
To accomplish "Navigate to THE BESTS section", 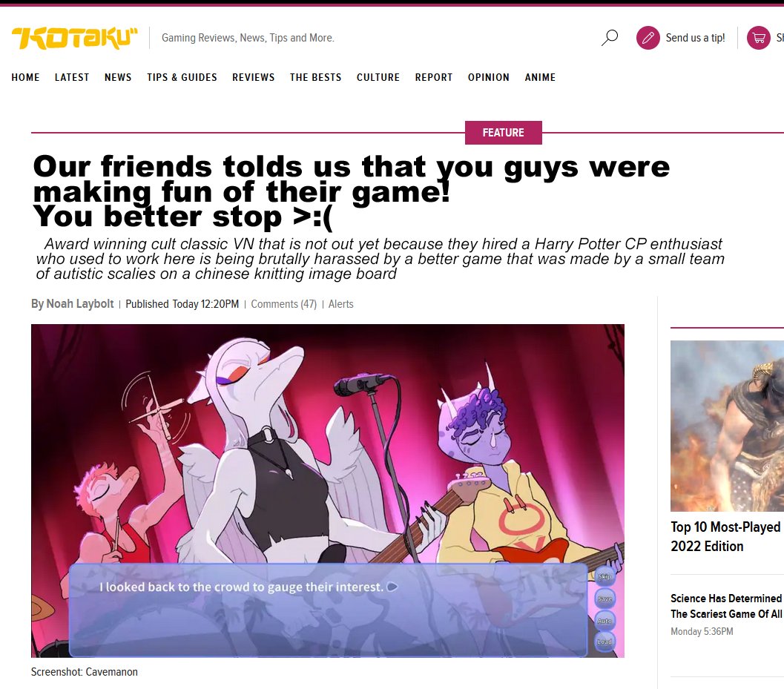I will [315, 77].
